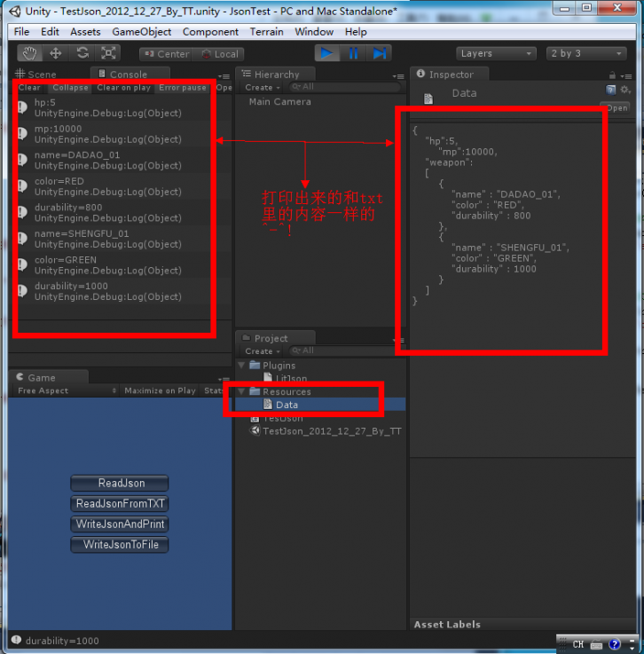644x654 pixels.
Task: Open the Layers dropdown
Action: (496, 54)
